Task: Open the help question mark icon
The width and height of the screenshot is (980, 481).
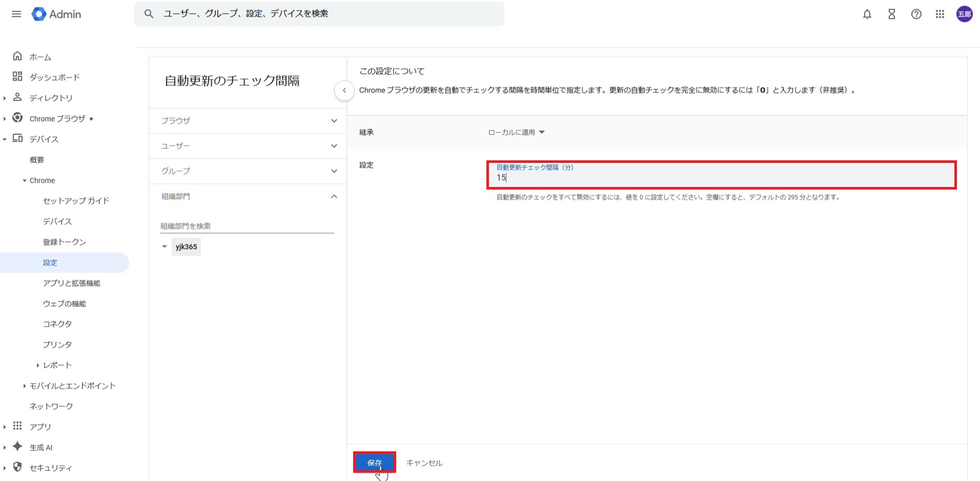Action: coord(916,14)
